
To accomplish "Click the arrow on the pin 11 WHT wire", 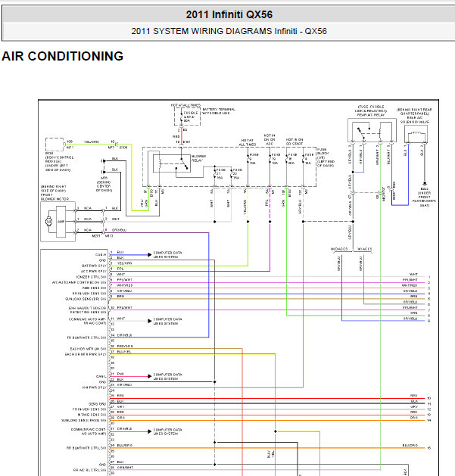I will 149,321.
